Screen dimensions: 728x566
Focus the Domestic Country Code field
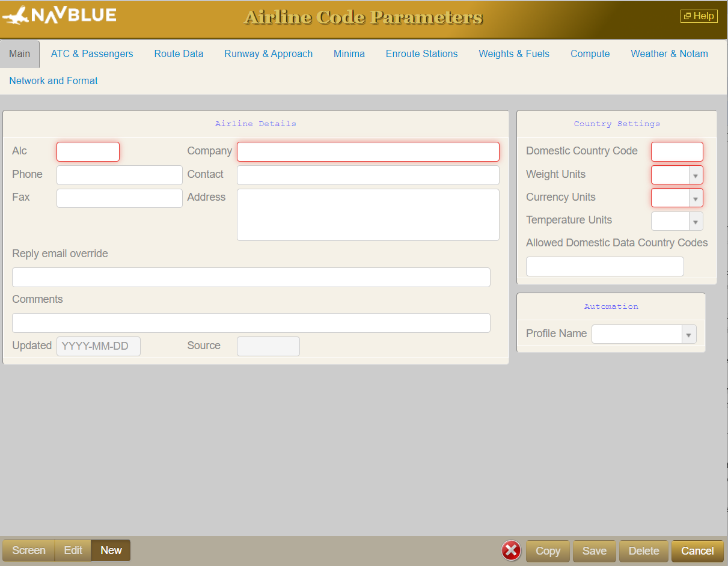tap(677, 151)
